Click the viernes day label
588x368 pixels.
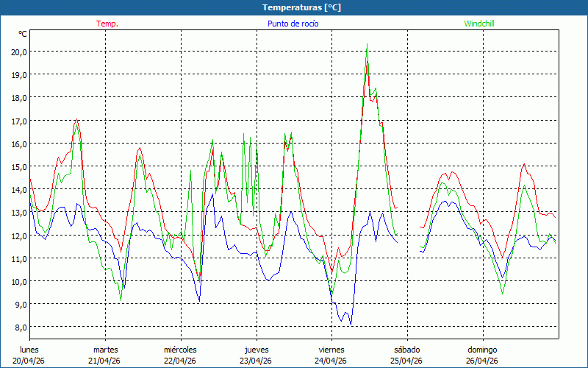(331, 350)
